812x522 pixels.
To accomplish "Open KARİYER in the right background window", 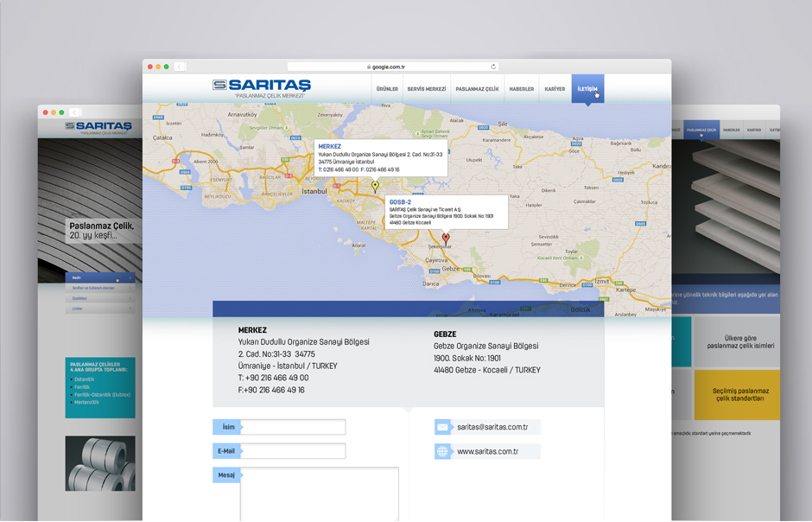I will (754, 130).
